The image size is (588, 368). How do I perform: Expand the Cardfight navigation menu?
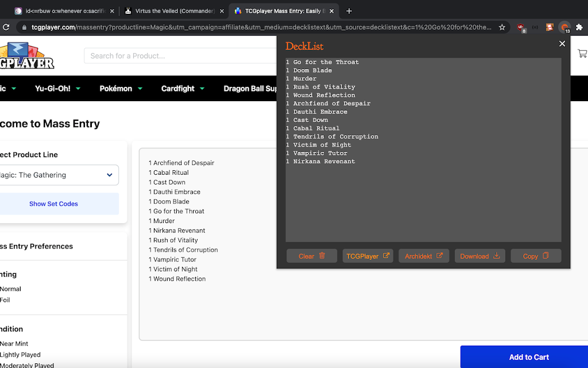click(183, 89)
